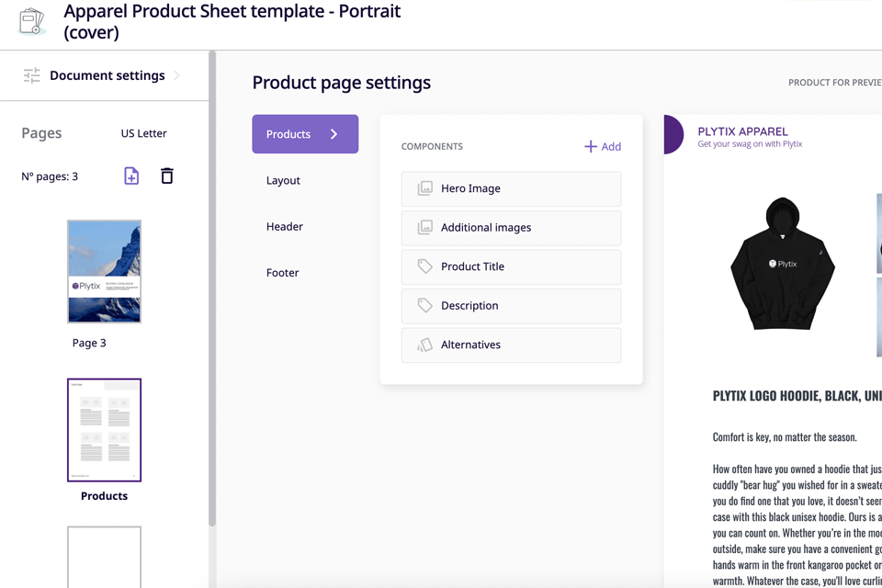Click the Apparel Product Sheet template title
The height and width of the screenshot is (588, 882).
click(x=232, y=21)
